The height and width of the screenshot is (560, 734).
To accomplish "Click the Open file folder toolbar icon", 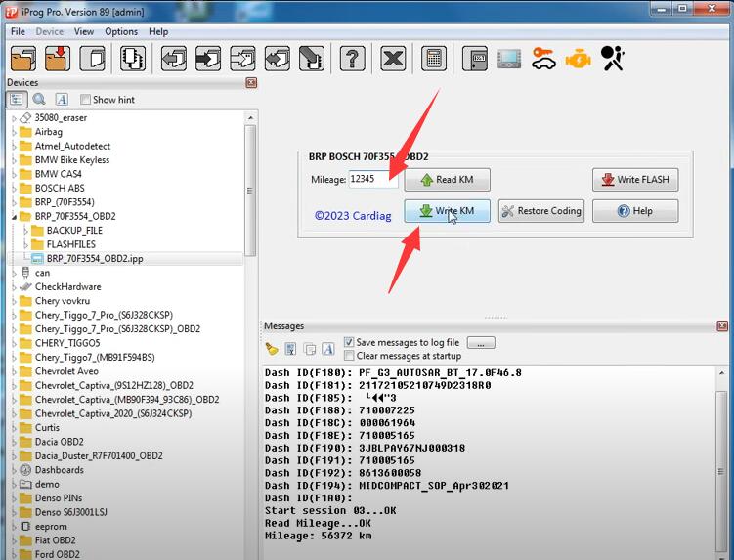I will click(23, 59).
